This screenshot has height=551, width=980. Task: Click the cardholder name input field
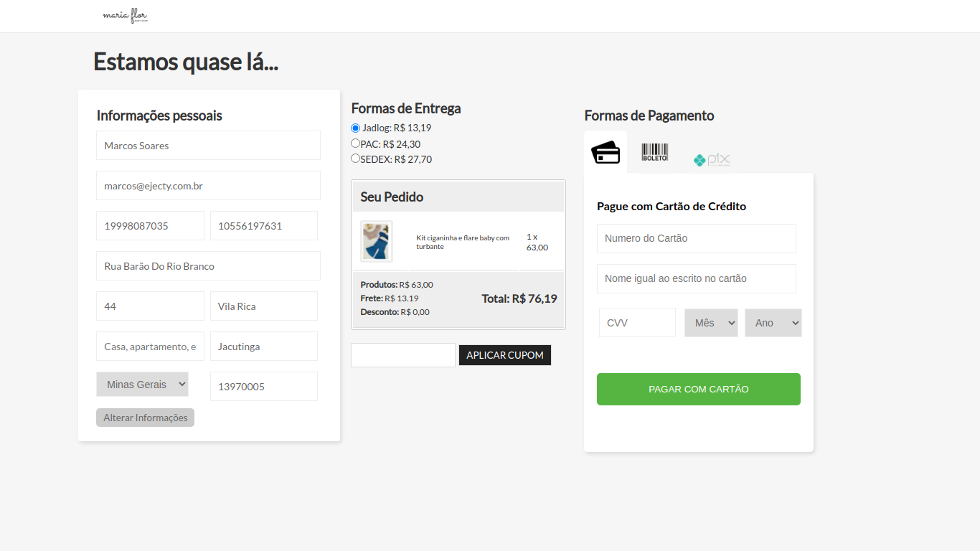tap(696, 278)
